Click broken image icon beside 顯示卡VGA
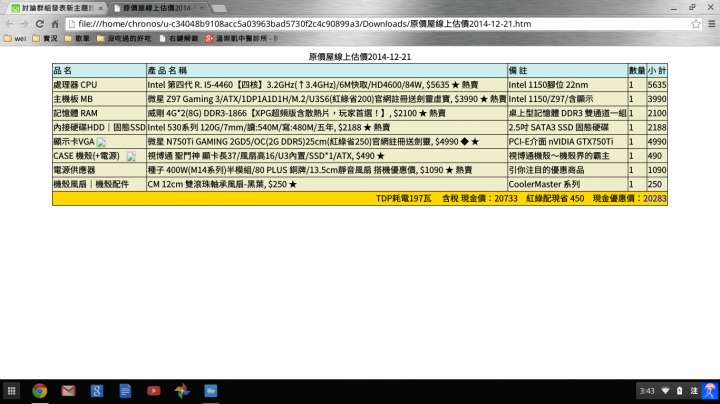 tap(101, 142)
